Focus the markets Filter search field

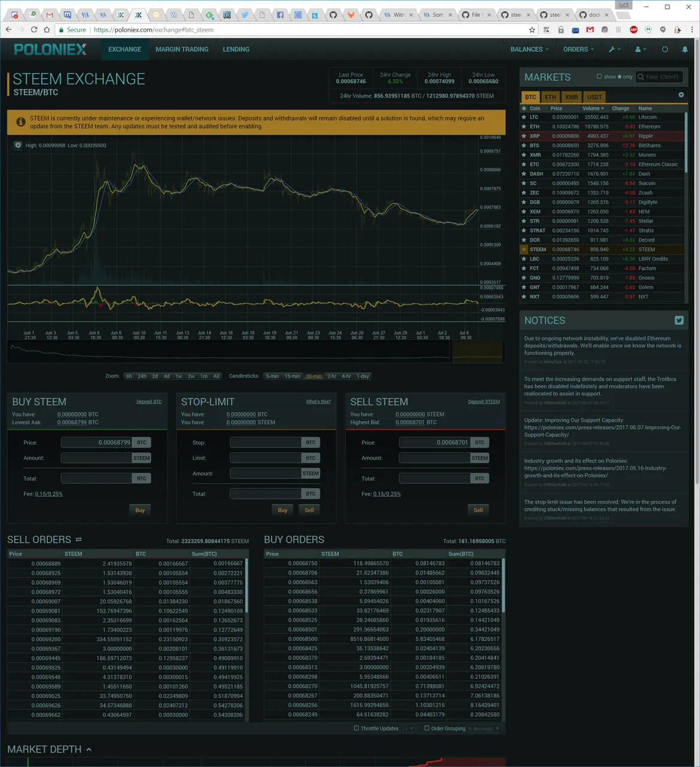coord(659,77)
